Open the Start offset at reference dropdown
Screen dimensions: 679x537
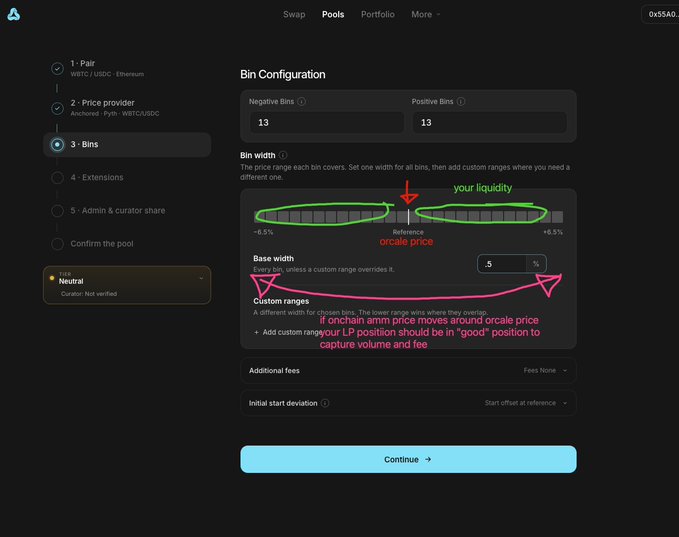tap(526, 403)
